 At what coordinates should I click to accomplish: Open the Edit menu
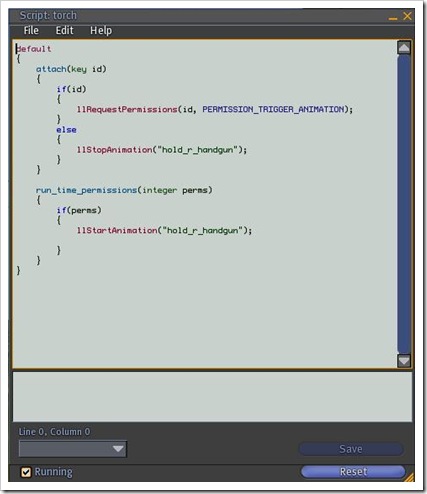pos(64,30)
